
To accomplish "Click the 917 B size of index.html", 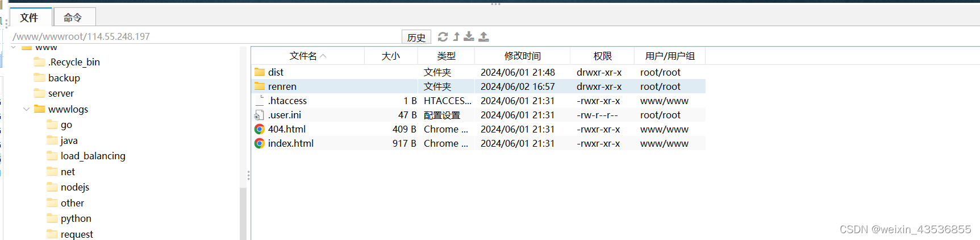I will (404, 143).
